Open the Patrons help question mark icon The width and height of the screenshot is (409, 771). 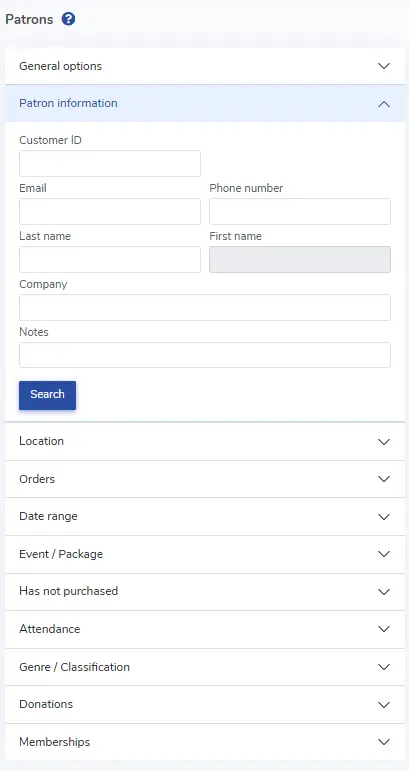point(68,20)
